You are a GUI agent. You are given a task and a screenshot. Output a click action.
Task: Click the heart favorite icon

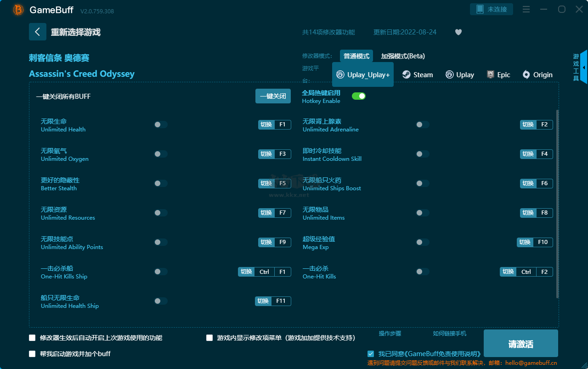pos(458,32)
